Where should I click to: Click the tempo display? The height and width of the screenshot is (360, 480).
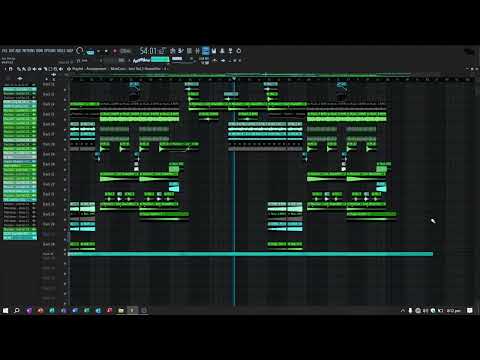coord(125,51)
